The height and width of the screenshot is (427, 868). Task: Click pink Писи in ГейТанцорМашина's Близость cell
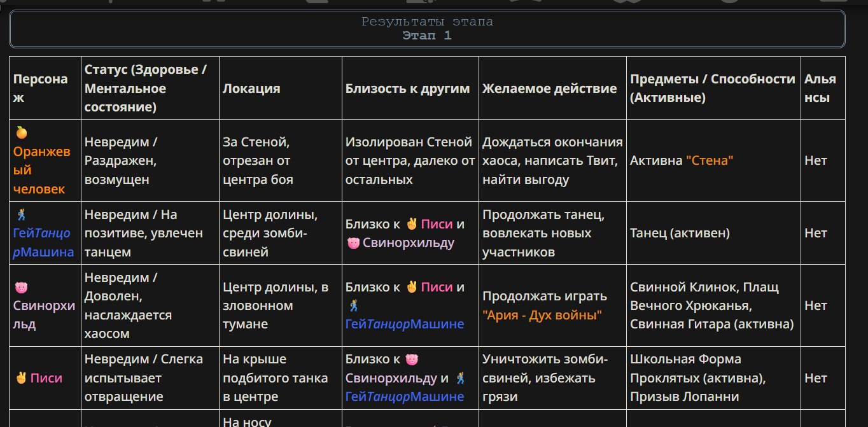(x=437, y=224)
